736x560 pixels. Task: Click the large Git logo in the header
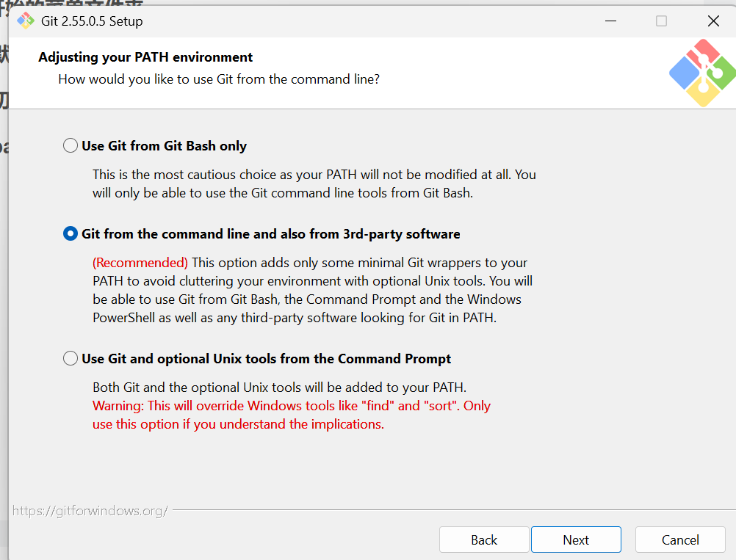click(702, 73)
